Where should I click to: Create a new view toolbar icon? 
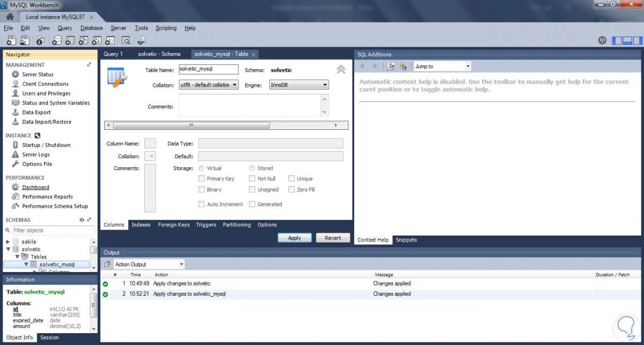click(x=84, y=40)
